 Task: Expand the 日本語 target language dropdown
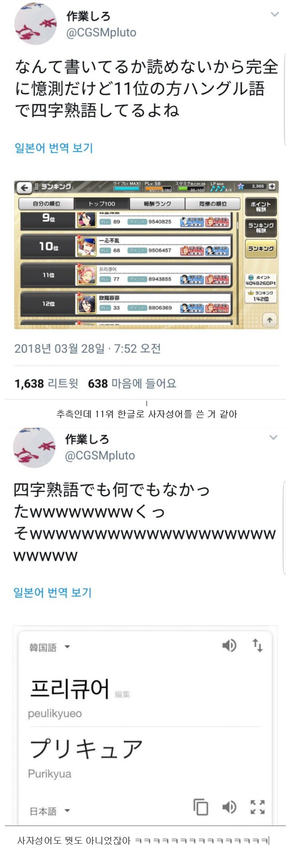[50, 811]
